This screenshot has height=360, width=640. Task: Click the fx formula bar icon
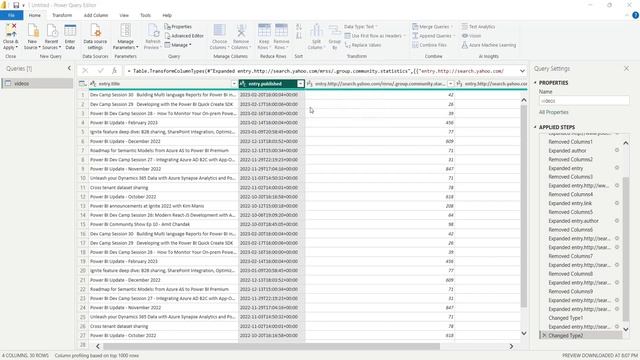(x=115, y=71)
